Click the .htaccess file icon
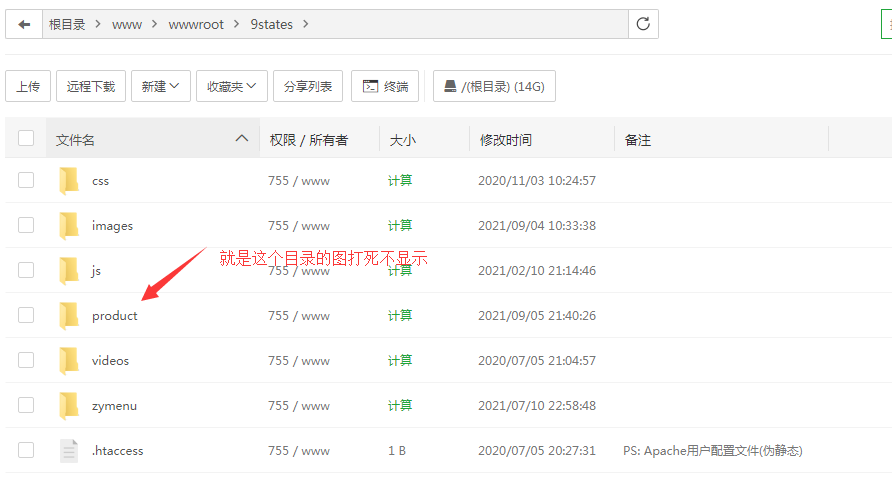Viewport: 892px width, 478px height. [x=69, y=451]
